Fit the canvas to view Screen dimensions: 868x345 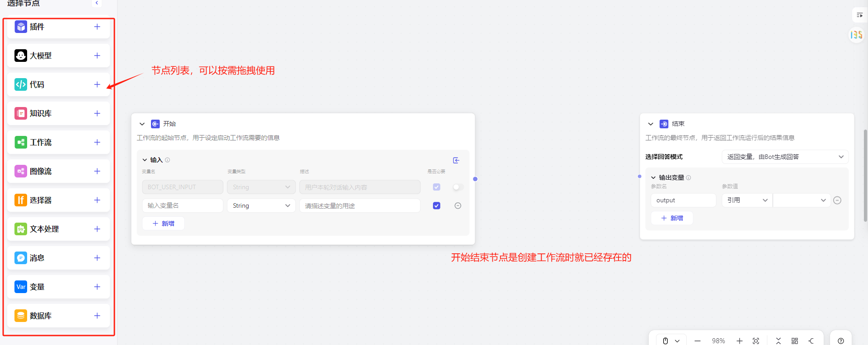pyautogui.click(x=756, y=341)
